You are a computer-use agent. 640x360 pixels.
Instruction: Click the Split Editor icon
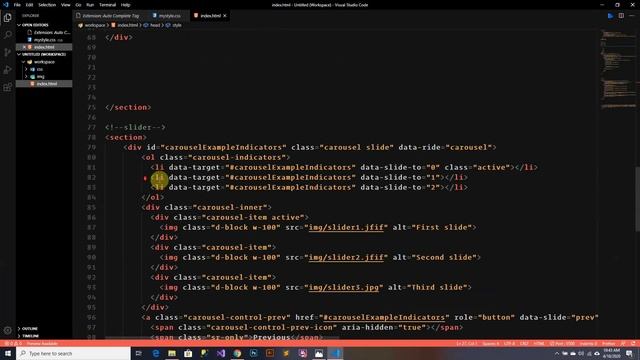(x=621, y=16)
